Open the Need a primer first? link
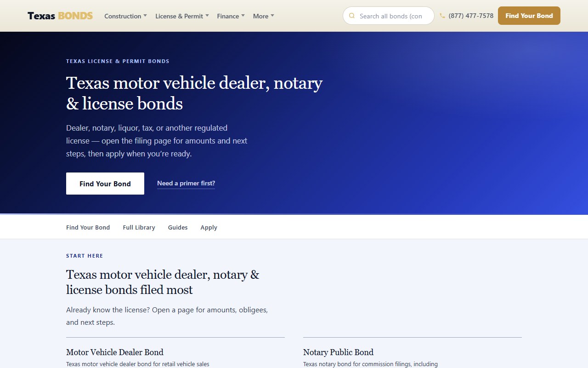Image resolution: width=588 pixels, height=368 pixels. (x=186, y=183)
